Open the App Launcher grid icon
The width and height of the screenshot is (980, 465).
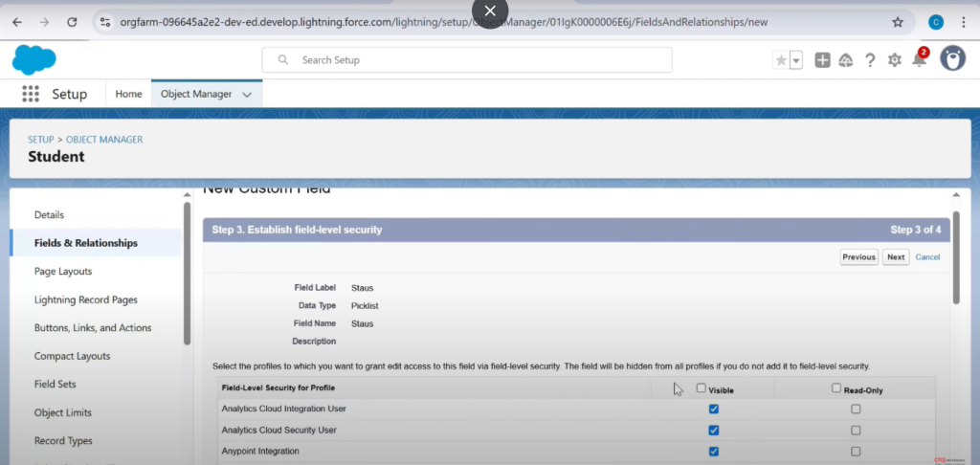pyautogui.click(x=31, y=94)
